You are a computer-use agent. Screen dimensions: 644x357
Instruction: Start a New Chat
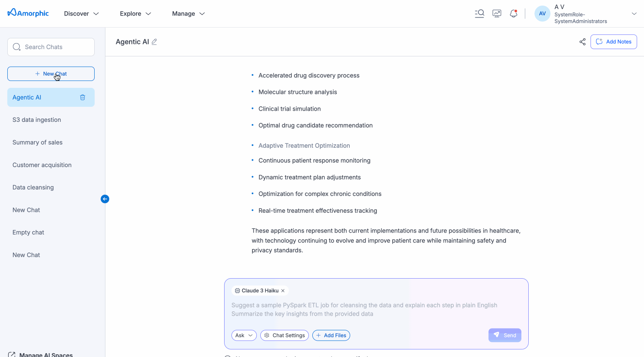click(x=51, y=74)
